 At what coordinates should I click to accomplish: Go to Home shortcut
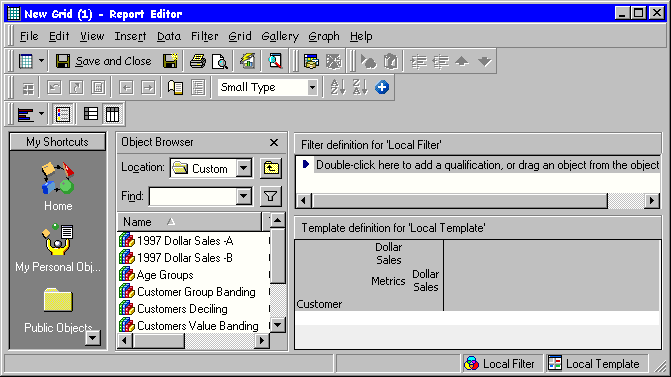tap(58, 187)
